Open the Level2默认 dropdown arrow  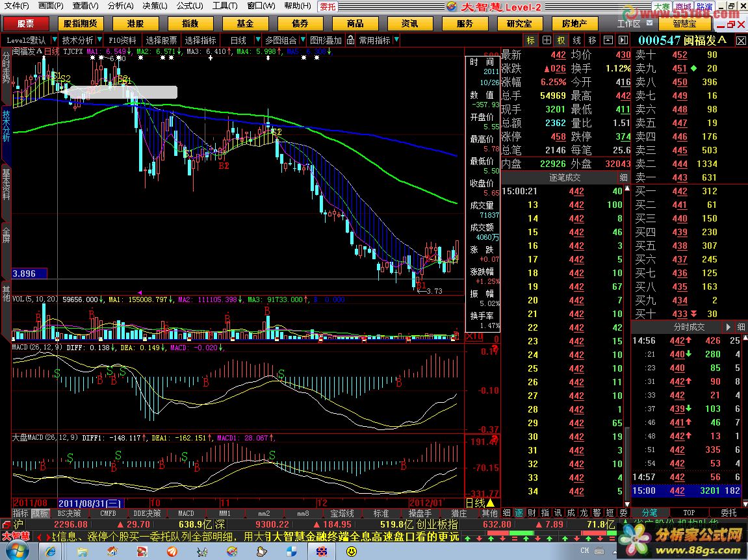tap(55, 40)
